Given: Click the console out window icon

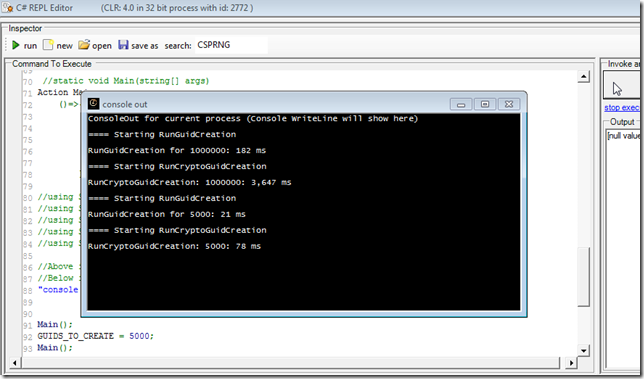Looking at the screenshot, I should [94, 103].
